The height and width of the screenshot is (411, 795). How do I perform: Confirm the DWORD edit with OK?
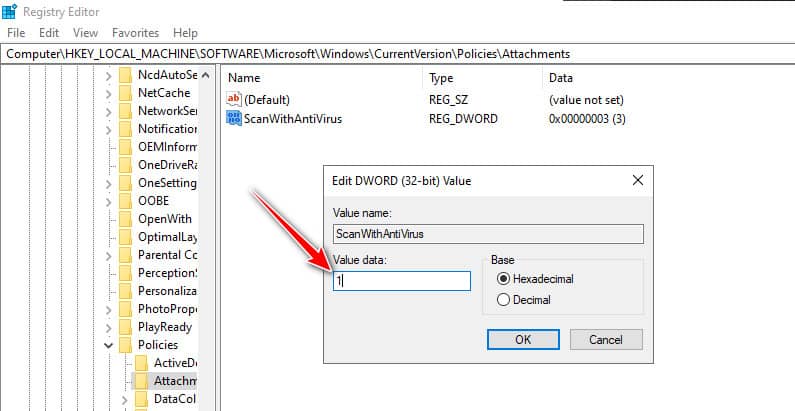523,340
